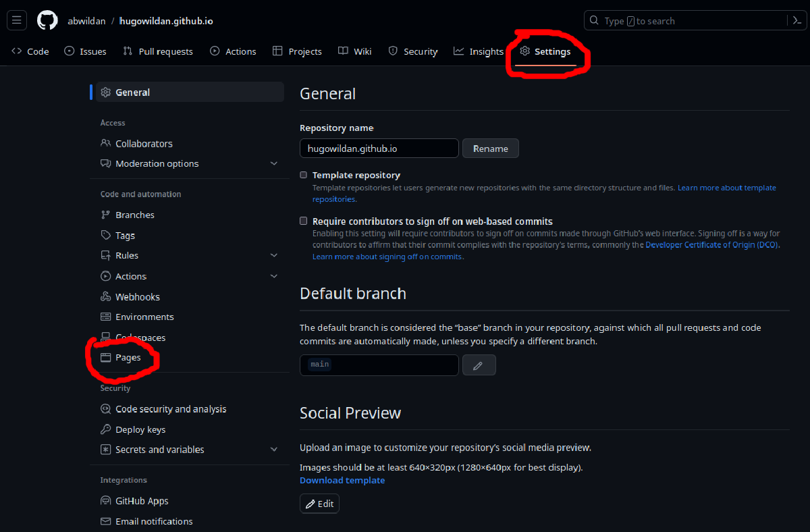Click the Code brackets icon
Image resolution: width=810 pixels, height=532 pixels.
point(17,51)
